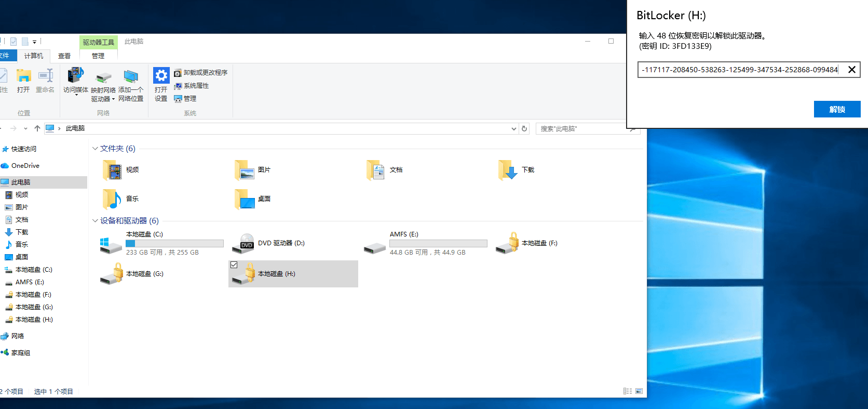Open the Manage (管理) ribbon tab
The image size is (868, 409).
98,56
